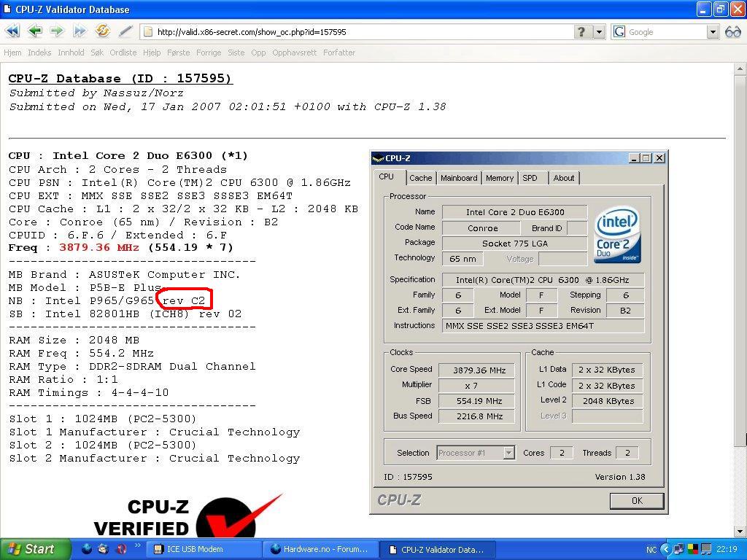Click the Intel Core 2 Duo logo

pos(617,235)
